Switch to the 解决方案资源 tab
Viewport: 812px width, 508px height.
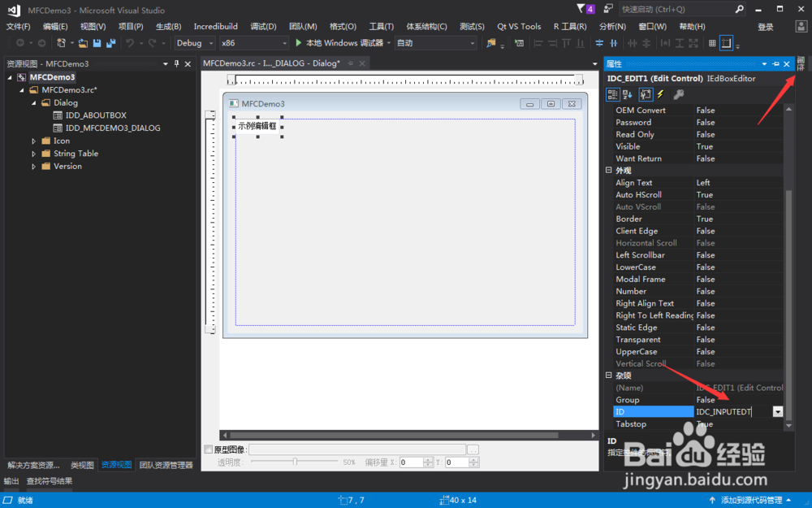click(33, 465)
